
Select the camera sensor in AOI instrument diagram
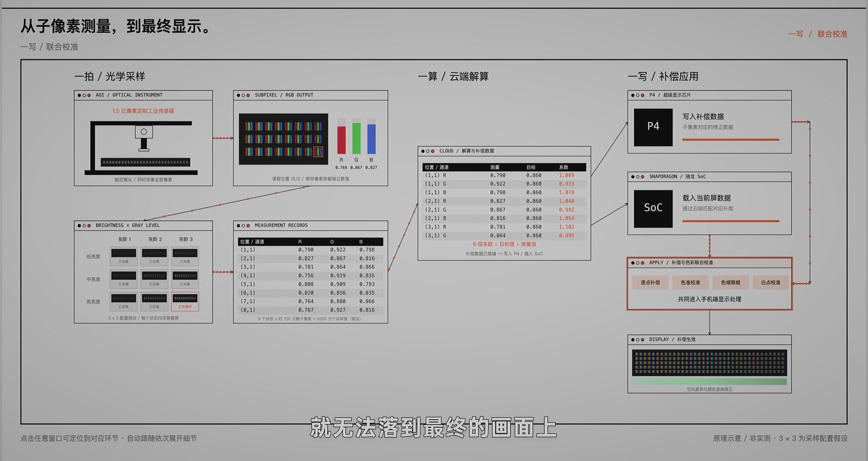click(144, 132)
